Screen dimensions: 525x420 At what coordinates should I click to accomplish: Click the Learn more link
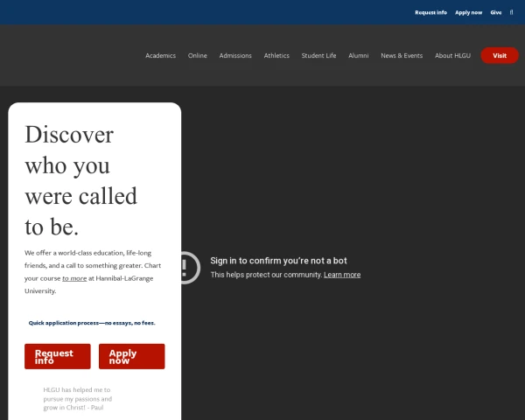[342, 275]
